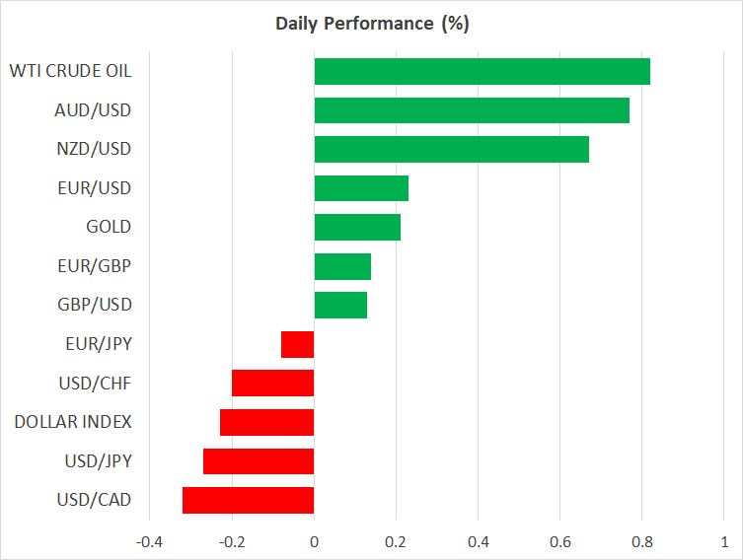The width and height of the screenshot is (743, 560).
Task: Select the 0.8 x-axis tick label
Action: [x=641, y=540]
